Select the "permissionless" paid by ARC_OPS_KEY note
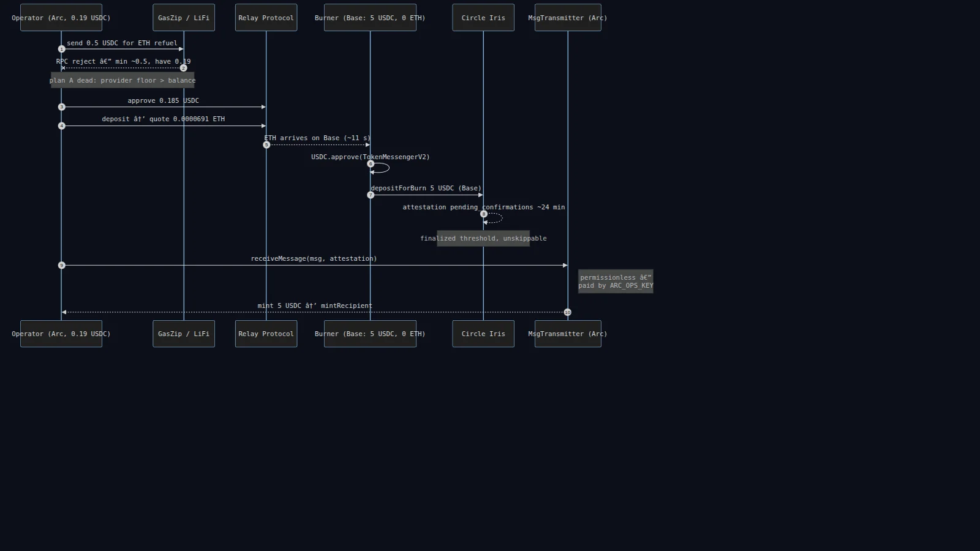The height and width of the screenshot is (551, 980). [616, 282]
